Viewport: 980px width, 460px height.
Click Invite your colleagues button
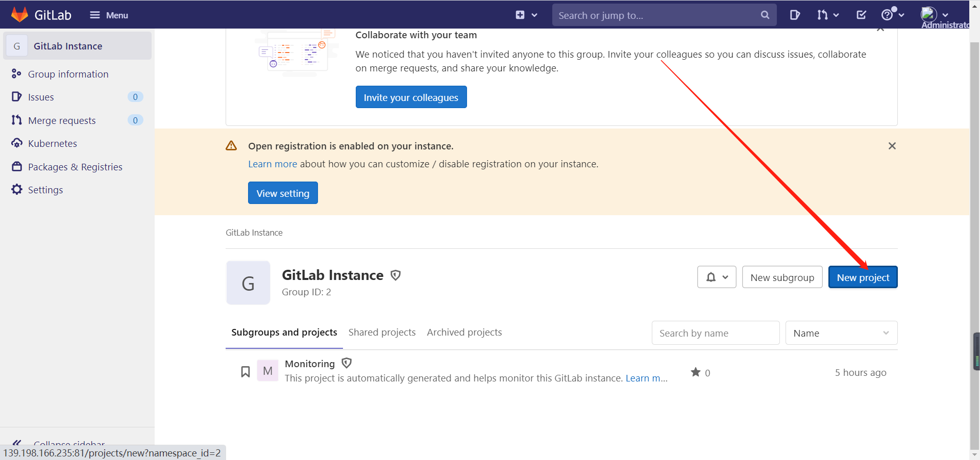[411, 97]
